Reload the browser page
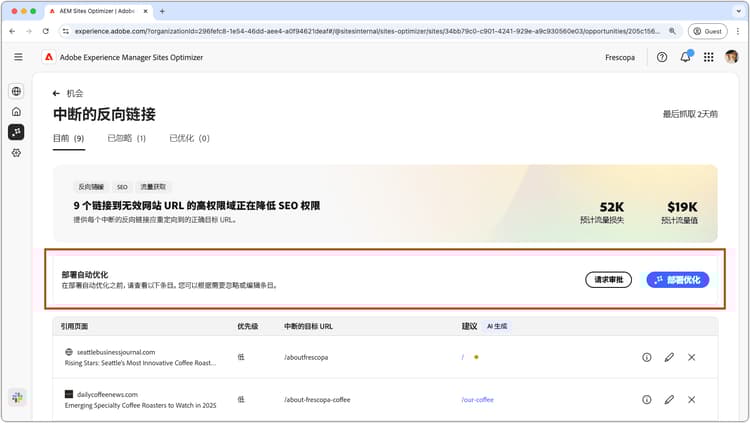Image resolution: width=750 pixels, height=423 pixels. coord(45,31)
